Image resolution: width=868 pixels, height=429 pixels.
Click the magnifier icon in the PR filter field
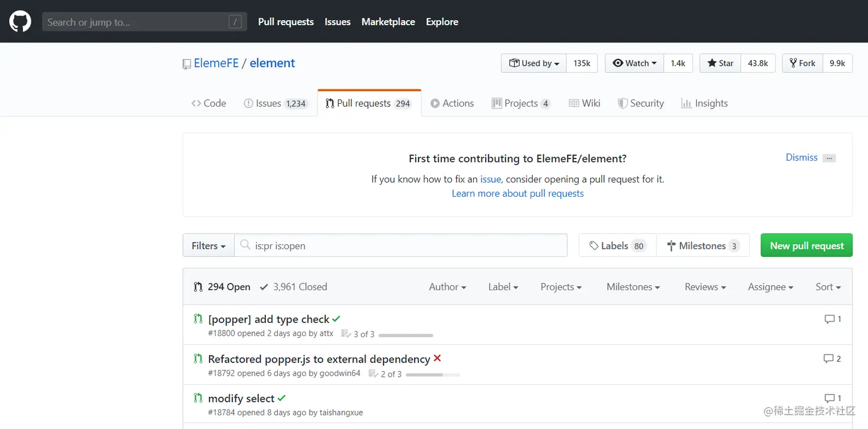coord(245,245)
